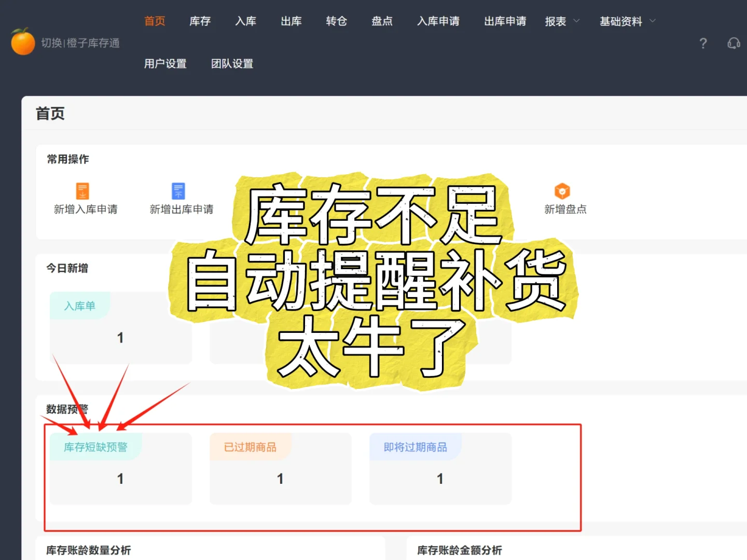Click the customer service headset icon
Image resolution: width=747 pixels, height=560 pixels.
733,44
